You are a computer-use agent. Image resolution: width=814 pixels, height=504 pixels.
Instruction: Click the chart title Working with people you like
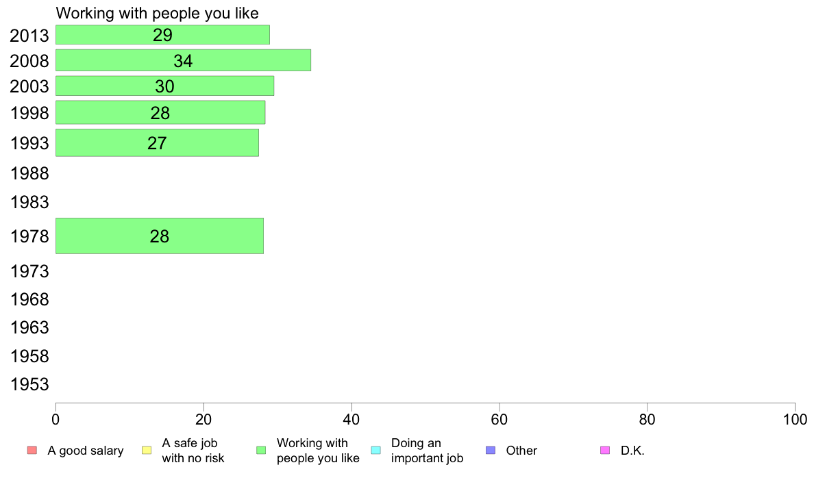(x=158, y=13)
